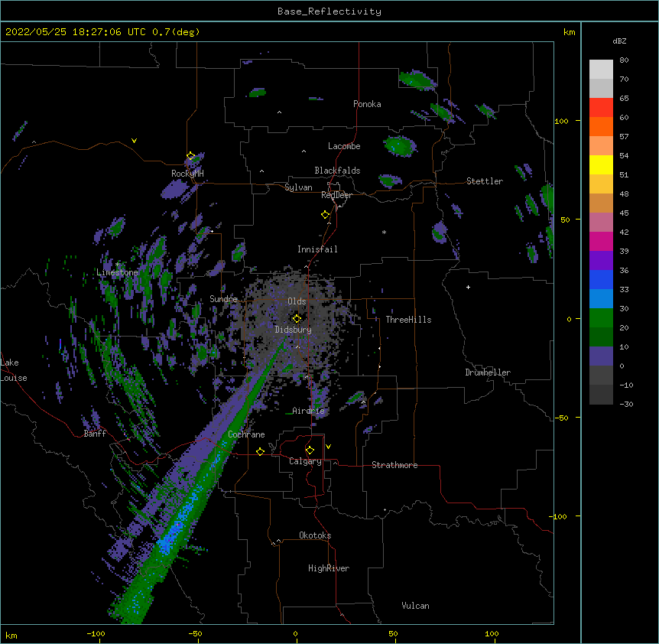
Task: Select the Innisfail label
Action: click(317, 249)
